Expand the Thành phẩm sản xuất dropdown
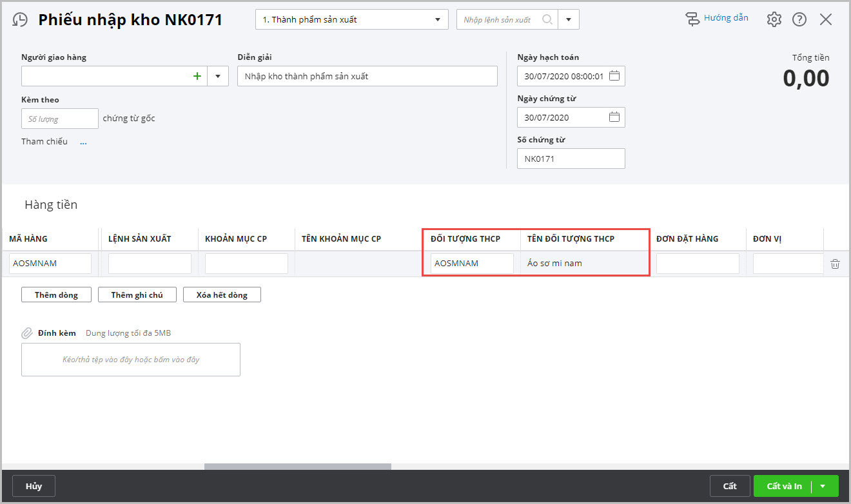851x504 pixels. 438,19
